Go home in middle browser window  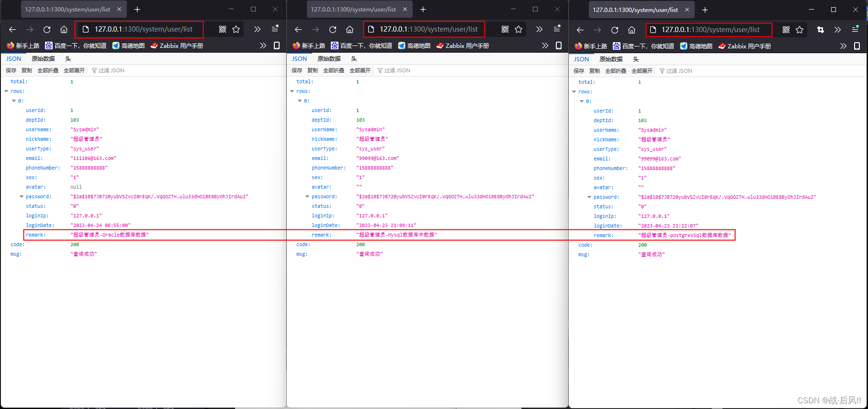[x=349, y=30]
